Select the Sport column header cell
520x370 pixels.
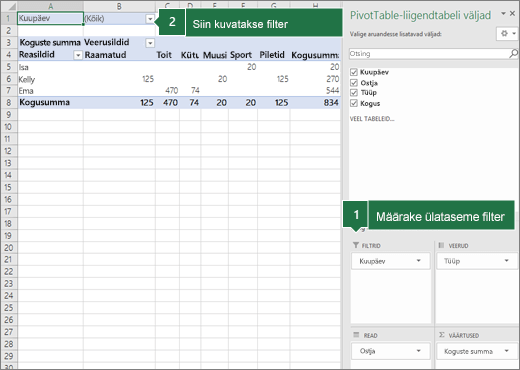point(243,55)
